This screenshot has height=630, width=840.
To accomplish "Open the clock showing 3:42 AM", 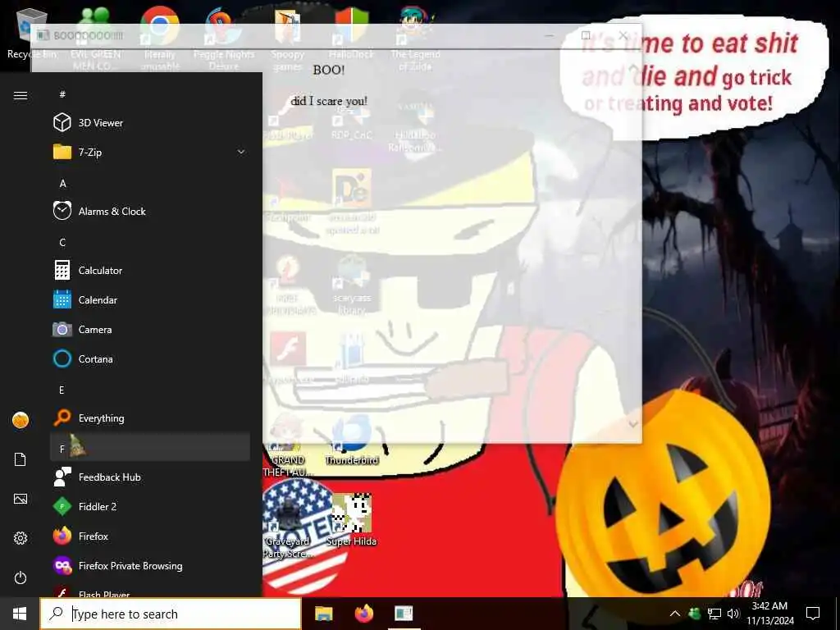I will coord(769,614).
